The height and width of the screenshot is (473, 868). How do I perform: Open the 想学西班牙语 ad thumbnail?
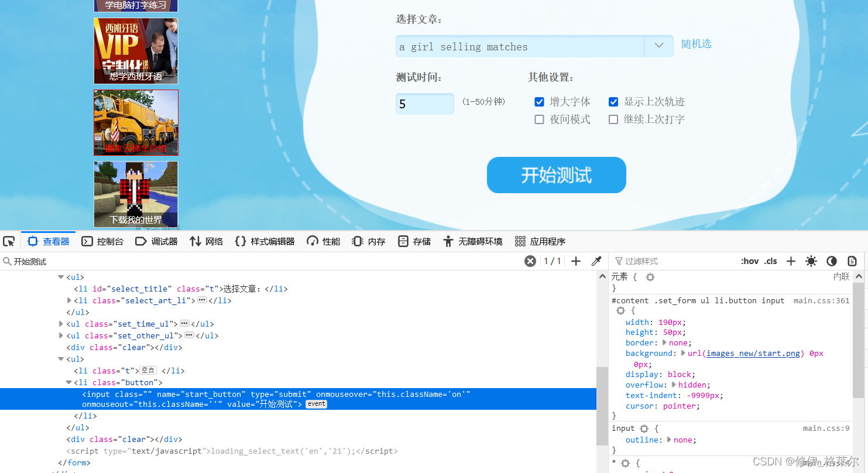(136, 51)
